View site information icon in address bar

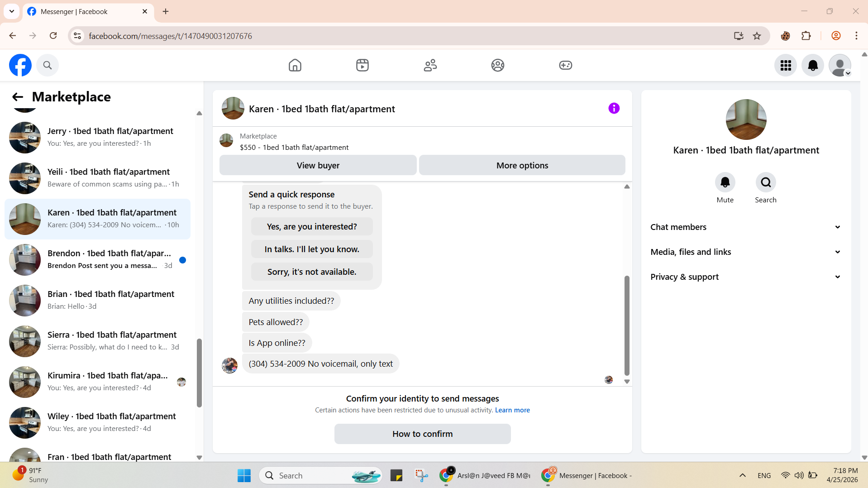tap(77, 36)
